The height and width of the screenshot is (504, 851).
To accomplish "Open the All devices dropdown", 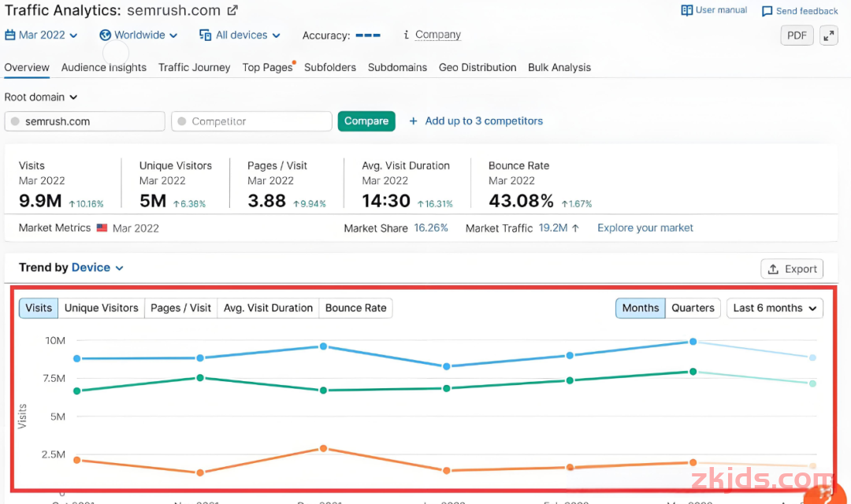I will click(240, 35).
